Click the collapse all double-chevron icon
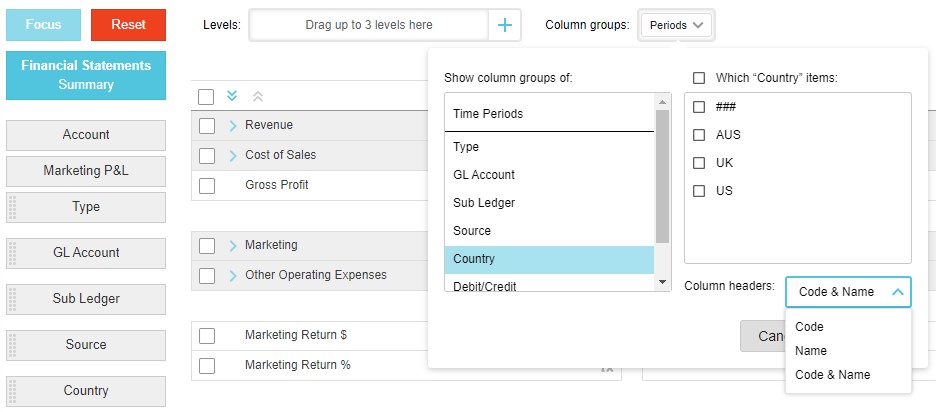The height and width of the screenshot is (412, 936). [x=258, y=96]
